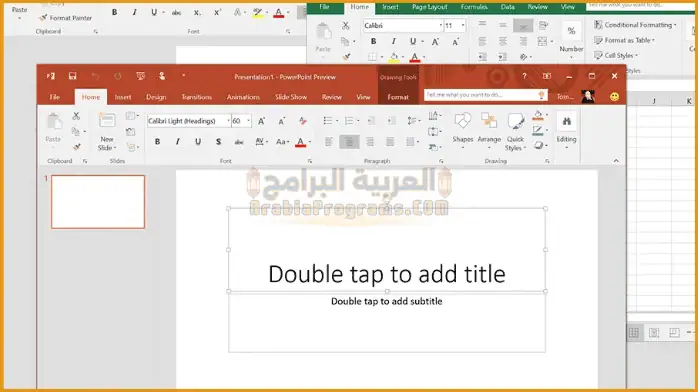Open PowerPoint's Ribbon Display Options icon
The image size is (698, 392).
[x=547, y=76]
